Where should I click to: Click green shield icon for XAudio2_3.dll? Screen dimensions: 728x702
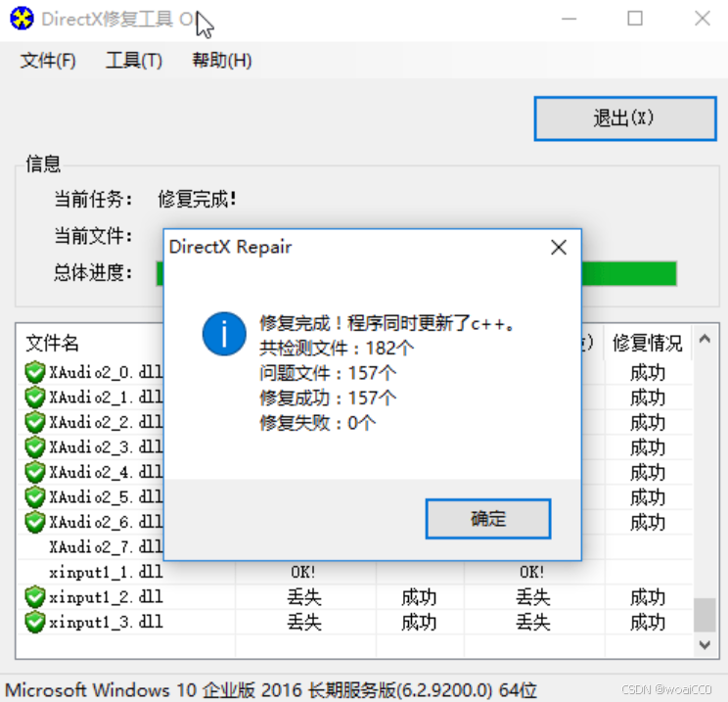click(35, 447)
